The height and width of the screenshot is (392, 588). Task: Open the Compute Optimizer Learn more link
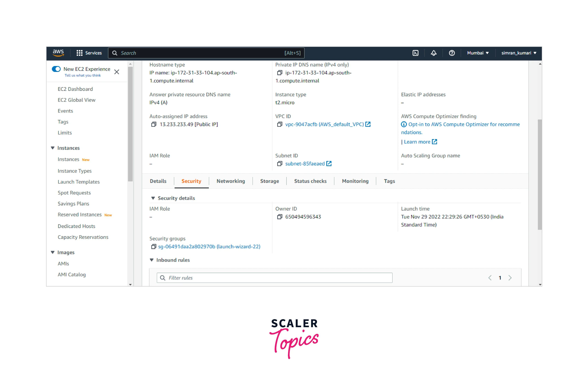(417, 142)
